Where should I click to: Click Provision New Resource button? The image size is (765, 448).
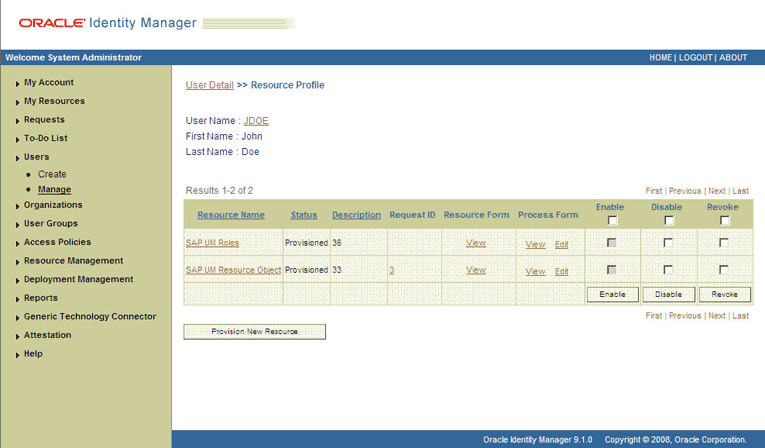[x=254, y=331]
